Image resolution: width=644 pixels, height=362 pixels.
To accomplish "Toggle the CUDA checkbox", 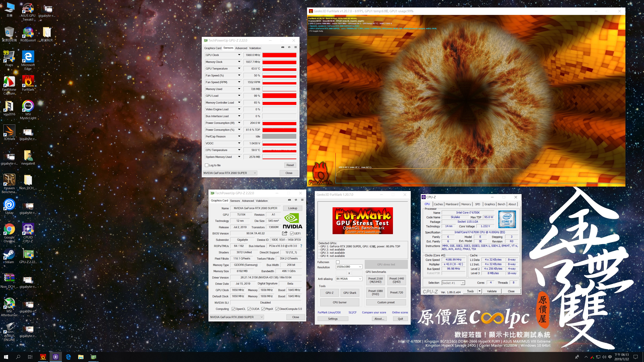I will [249, 309].
